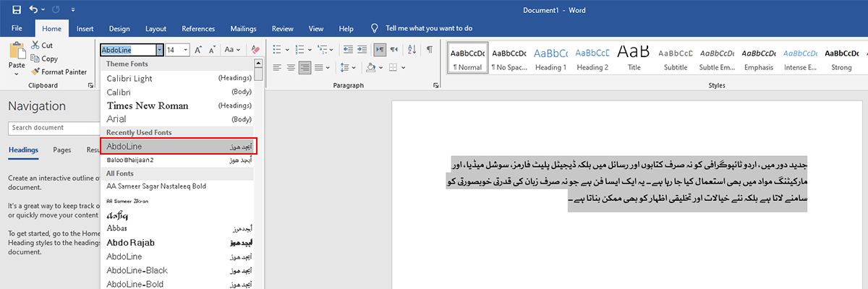
Task: Switch to the Layout tab
Action: pos(156,28)
